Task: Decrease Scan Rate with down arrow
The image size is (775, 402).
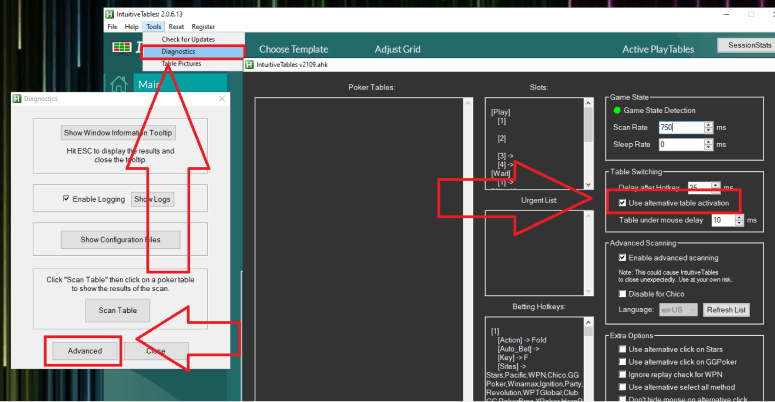Action: (x=709, y=131)
